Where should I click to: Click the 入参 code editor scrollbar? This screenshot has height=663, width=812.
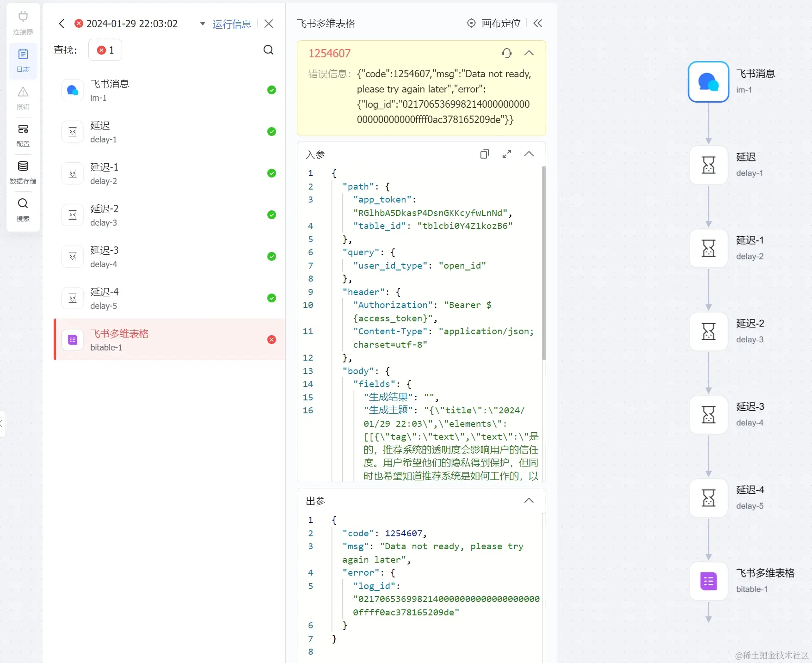tap(544, 263)
